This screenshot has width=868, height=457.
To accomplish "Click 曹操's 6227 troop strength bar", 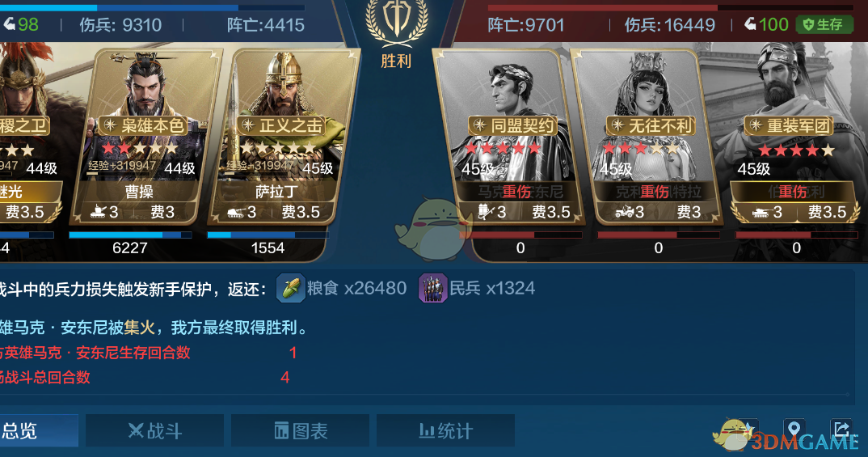I will (130, 235).
